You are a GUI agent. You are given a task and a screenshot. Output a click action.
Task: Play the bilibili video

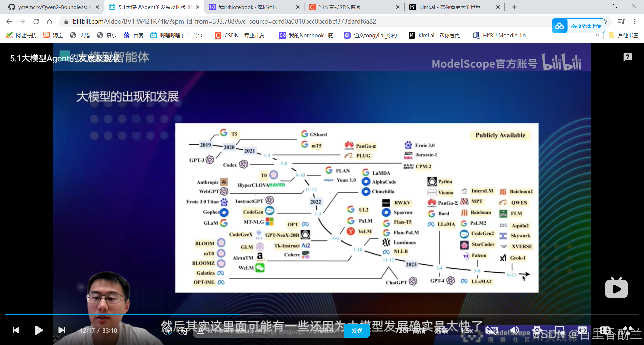click(39, 330)
